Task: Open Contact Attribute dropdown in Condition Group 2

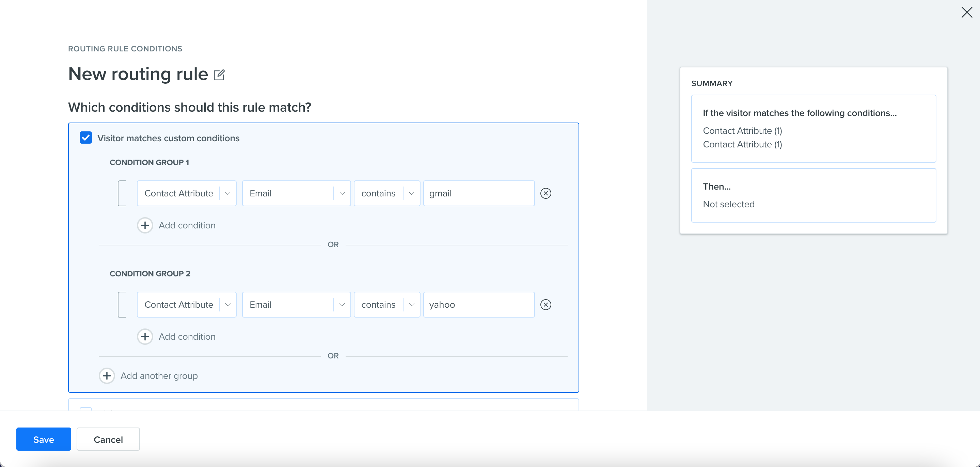Action: pyautogui.click(x=186, y=305)
